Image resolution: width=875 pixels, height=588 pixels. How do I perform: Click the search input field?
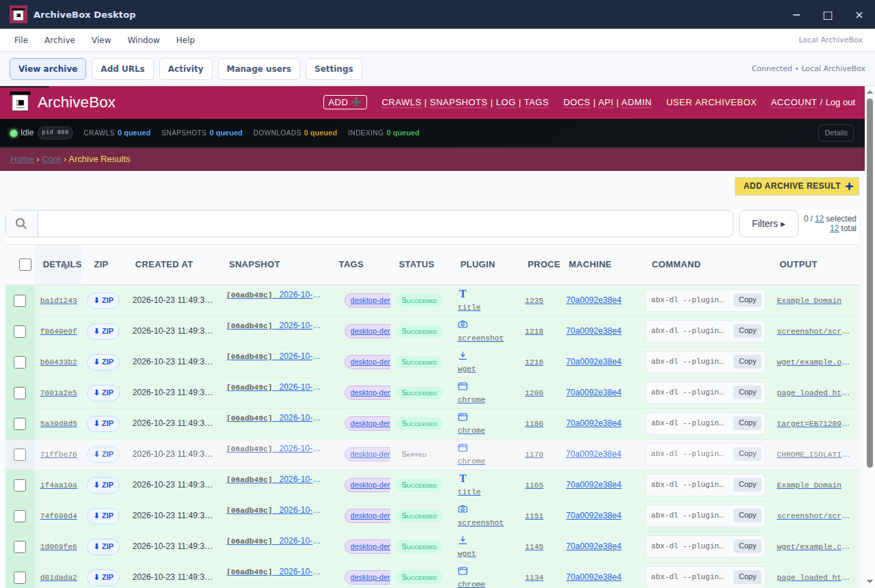(x=386, y=224)
